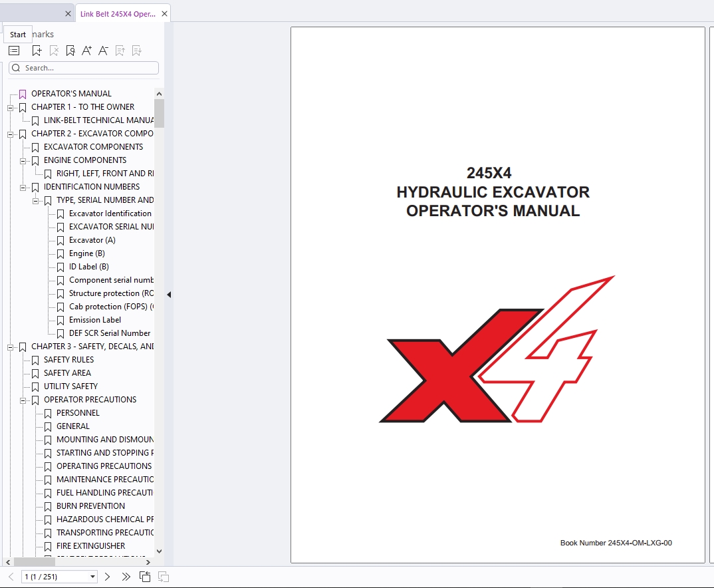Collapse the IDENTIFICATION NUMBERS tree node
This screenshot has width=714, height=588.
(23, 187)
